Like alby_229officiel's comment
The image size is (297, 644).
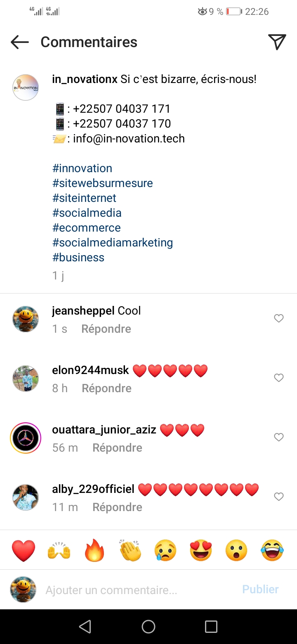tap(279, 497)
